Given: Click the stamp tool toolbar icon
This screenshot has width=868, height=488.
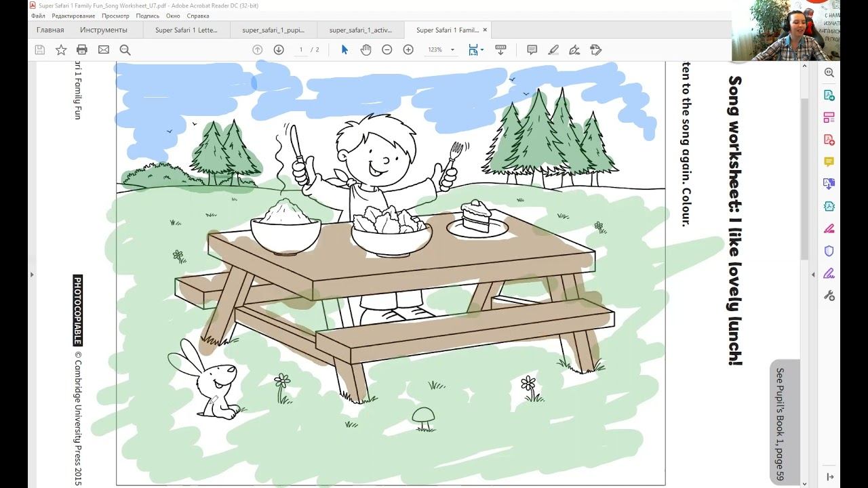Looking at the screenshot, I should point(596,49).
